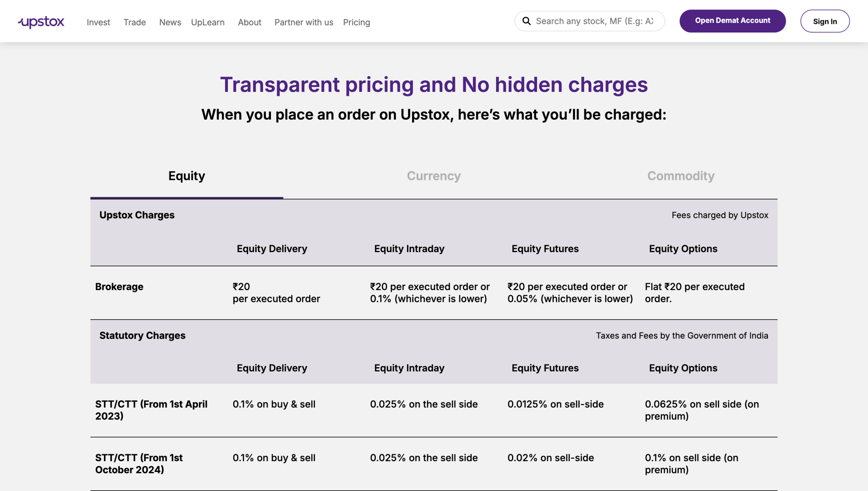Click the search magnifier icon

526,21
